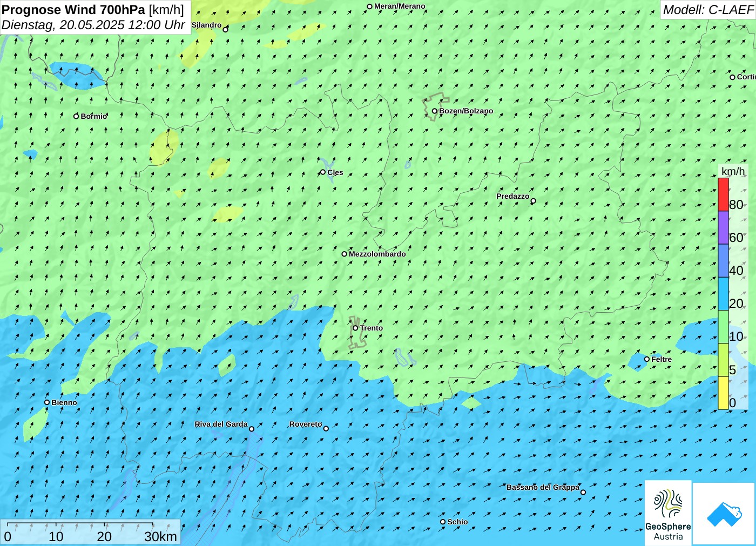Select the Trento city marker circle
The image size is (756, 546).
(x=355, y=328)
